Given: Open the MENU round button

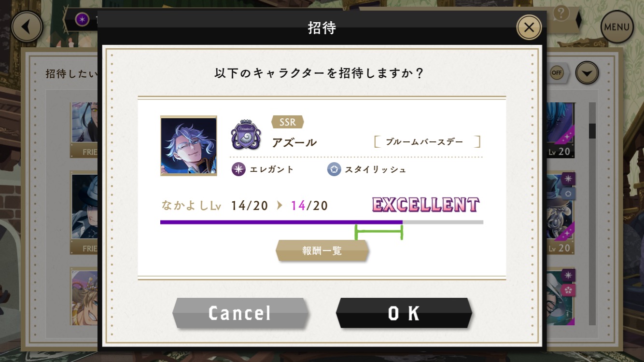Looking at the screenshot, I should pyautogui.click(x=616, y=27).
